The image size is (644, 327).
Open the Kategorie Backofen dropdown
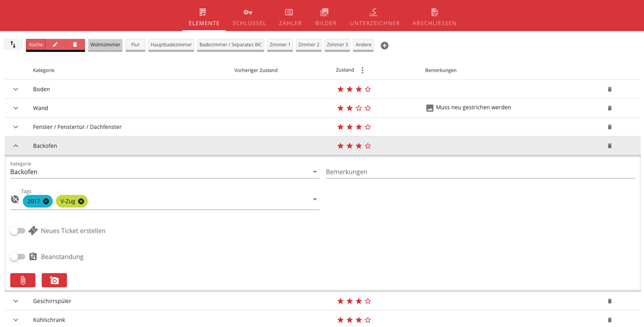coord(165,172)
